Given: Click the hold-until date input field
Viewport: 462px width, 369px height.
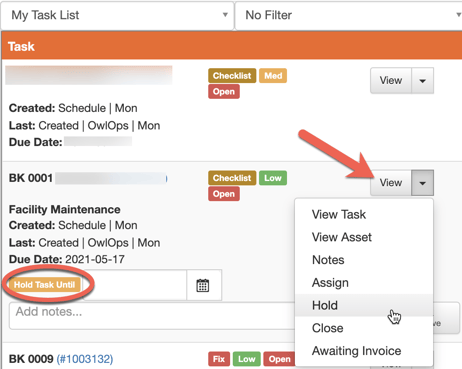Looking at the screenshot, I should click(135, 285).
